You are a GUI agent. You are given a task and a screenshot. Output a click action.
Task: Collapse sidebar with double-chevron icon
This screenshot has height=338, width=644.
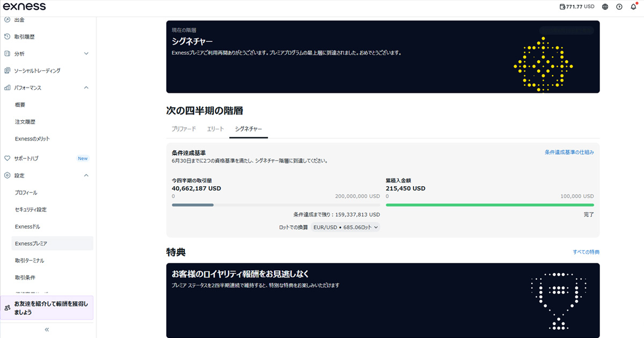coord(47,329)
